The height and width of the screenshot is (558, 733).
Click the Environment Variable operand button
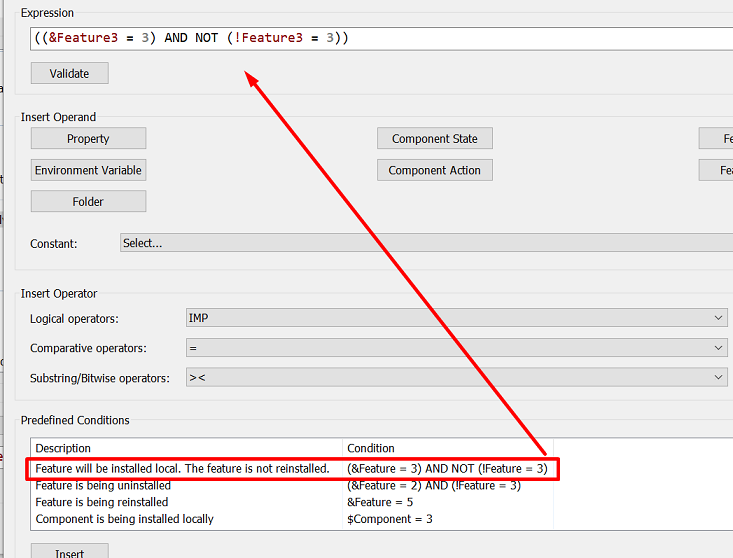pyautogui.click(x=88, y=170)
